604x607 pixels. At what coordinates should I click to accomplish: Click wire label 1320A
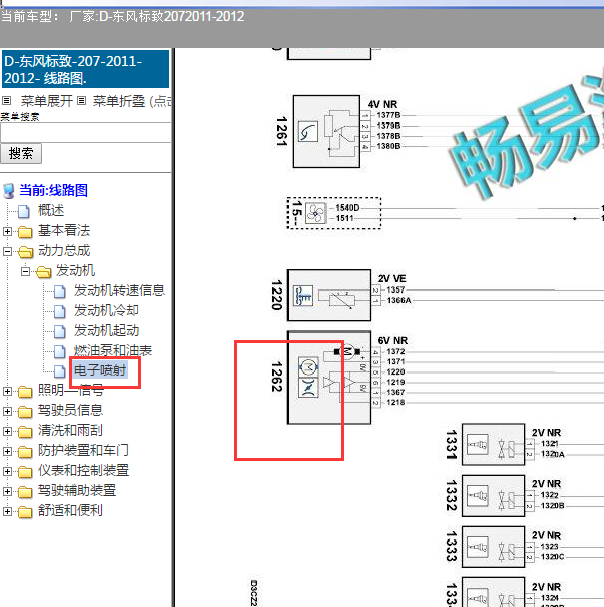pos(553,454)
